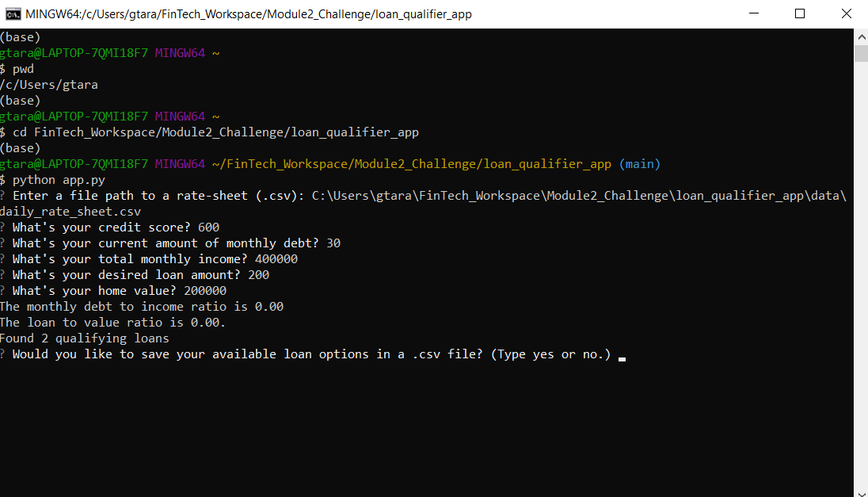
Task: Maximize the MINGW64 terminal window
Action: [800, 13]
